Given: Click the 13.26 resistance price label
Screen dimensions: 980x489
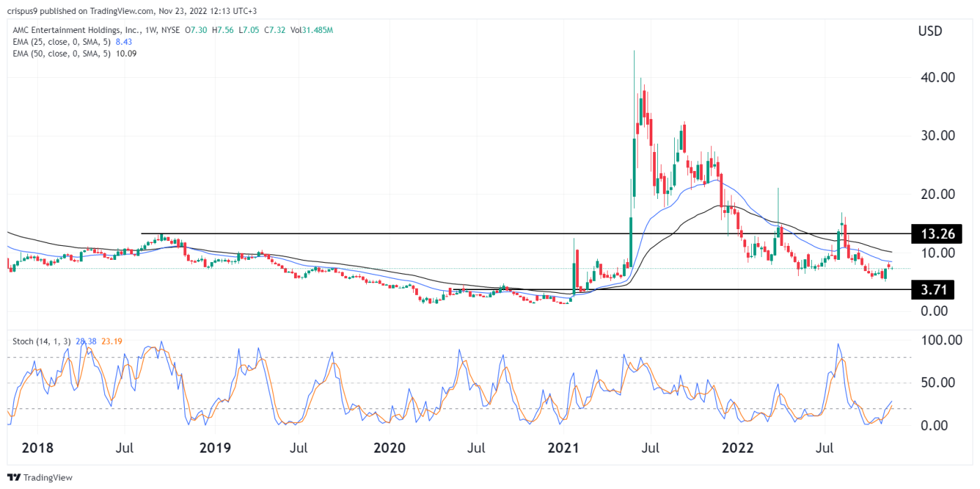Looking at the screenshot, I should click(937, 234).
